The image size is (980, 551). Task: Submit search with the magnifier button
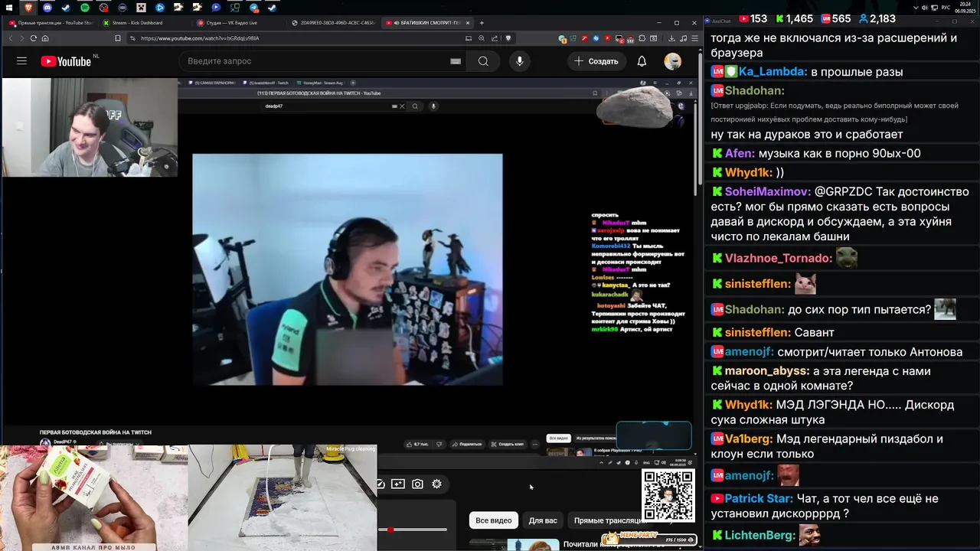pyautogui.click(x=483, y=61)
